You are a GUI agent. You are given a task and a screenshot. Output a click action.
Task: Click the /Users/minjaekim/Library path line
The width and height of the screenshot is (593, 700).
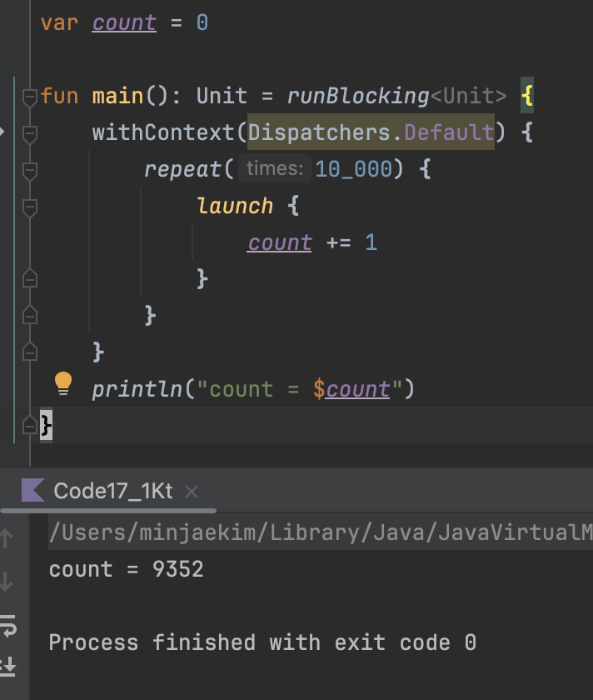[x=321, y=532]
